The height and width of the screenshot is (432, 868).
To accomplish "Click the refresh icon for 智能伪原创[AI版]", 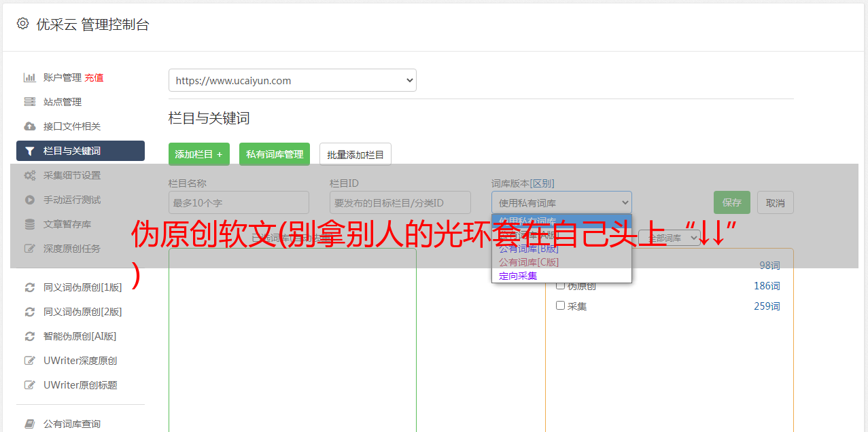I will pyautogui.click(x=29, y=336).
